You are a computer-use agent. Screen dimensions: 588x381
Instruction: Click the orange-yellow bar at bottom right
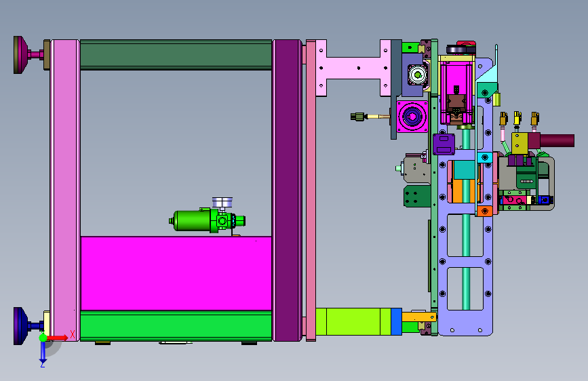click(419, 317)
